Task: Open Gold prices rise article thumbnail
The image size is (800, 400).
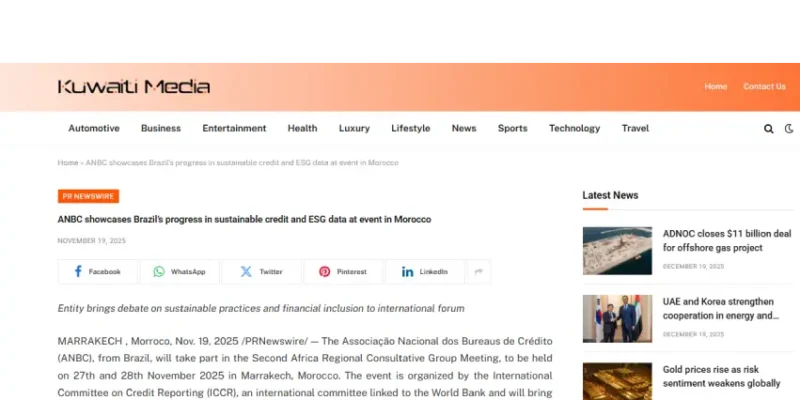Action: click(617, 381)
